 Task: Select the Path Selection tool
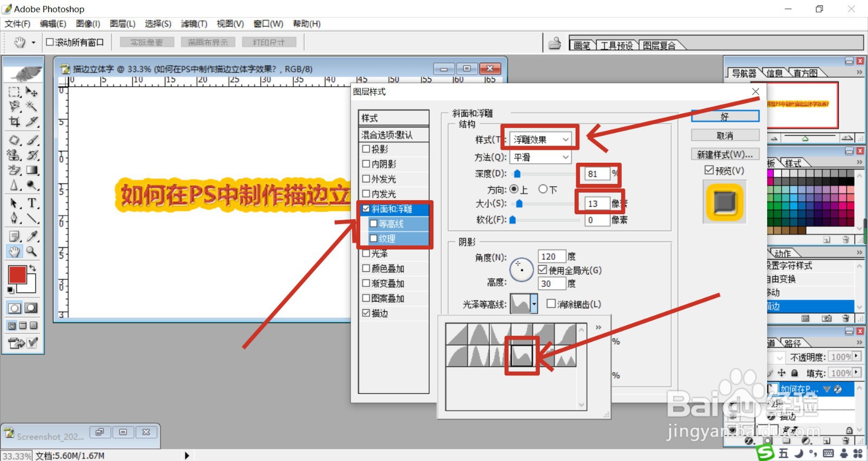tap(15, 203)
